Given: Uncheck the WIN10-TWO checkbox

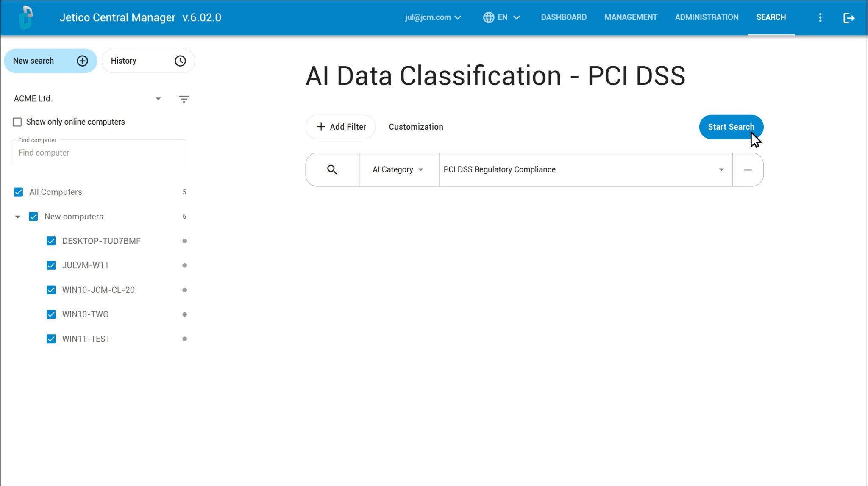Looking at the screenshot, I should [51, 314].
